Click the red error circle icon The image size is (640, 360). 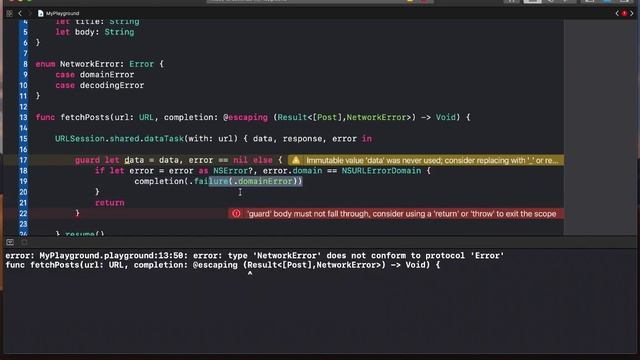click(236, 213)
